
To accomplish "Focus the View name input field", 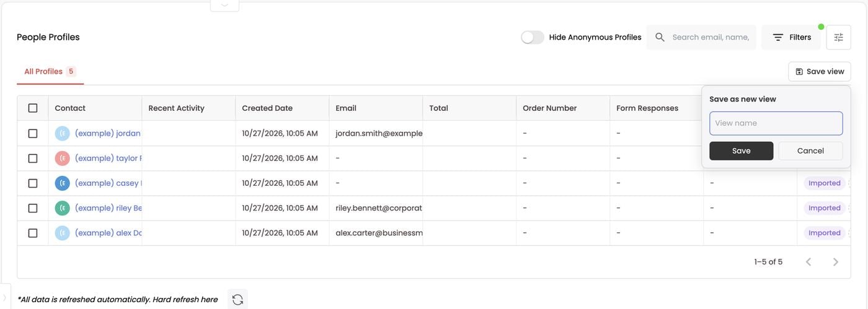I will 776,123.
